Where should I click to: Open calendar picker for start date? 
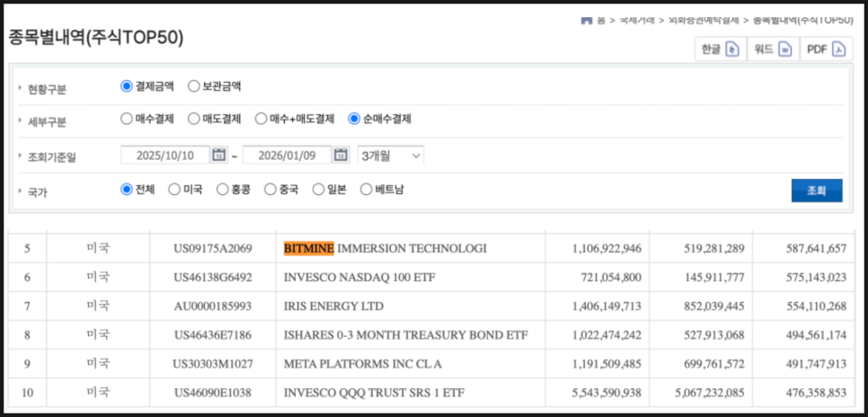point(219,155)
